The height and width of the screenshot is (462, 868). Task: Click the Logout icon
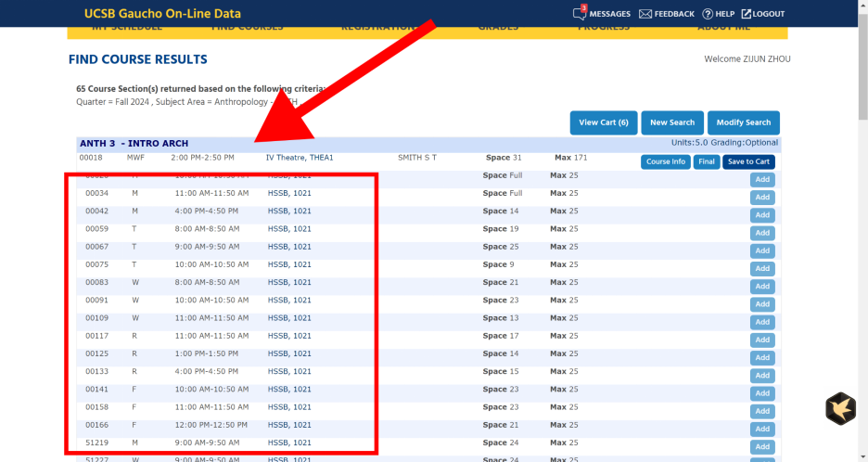[747, 14]
